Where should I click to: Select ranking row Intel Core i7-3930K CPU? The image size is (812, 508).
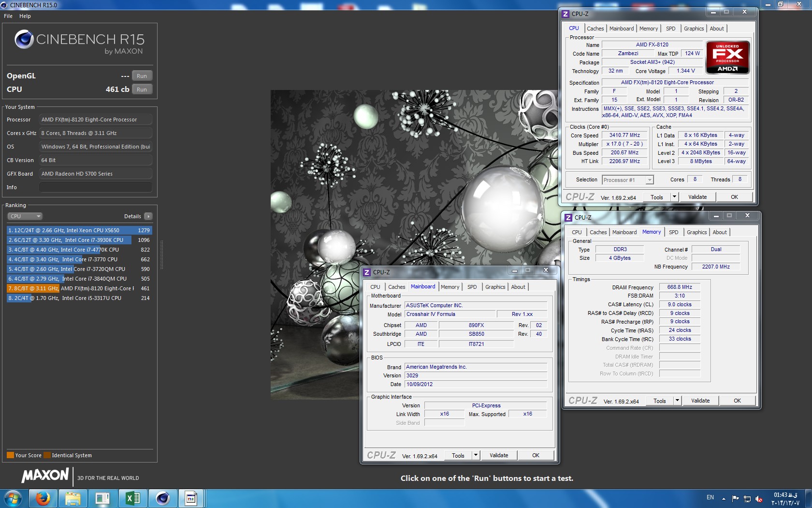point(79,240)
